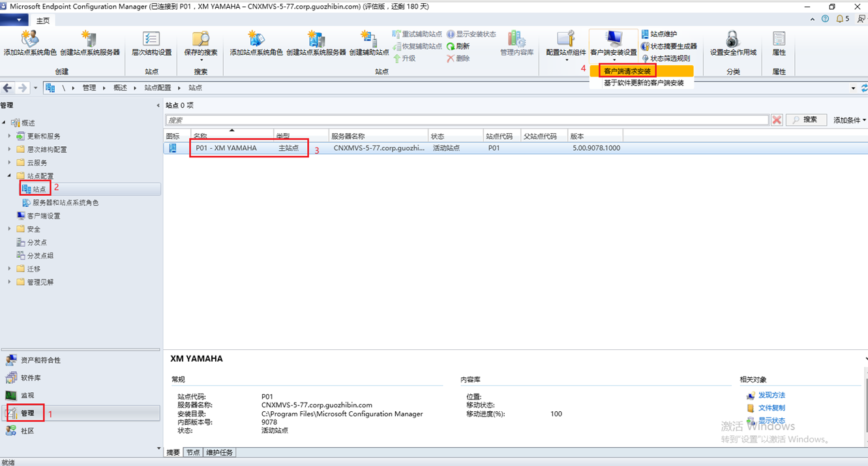The image size is (868, 466).
Task: Expand the Migration (迁移) node
Action: coord(10,269)
